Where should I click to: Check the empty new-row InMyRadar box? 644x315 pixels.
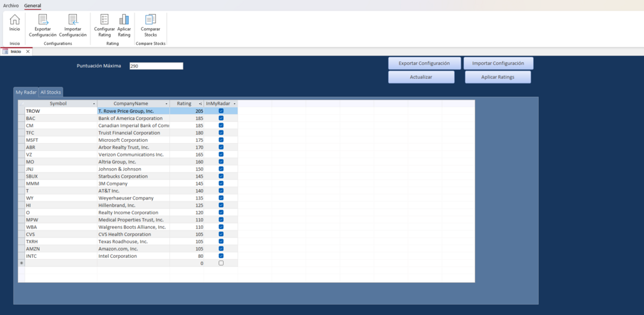tap(221, 263)
